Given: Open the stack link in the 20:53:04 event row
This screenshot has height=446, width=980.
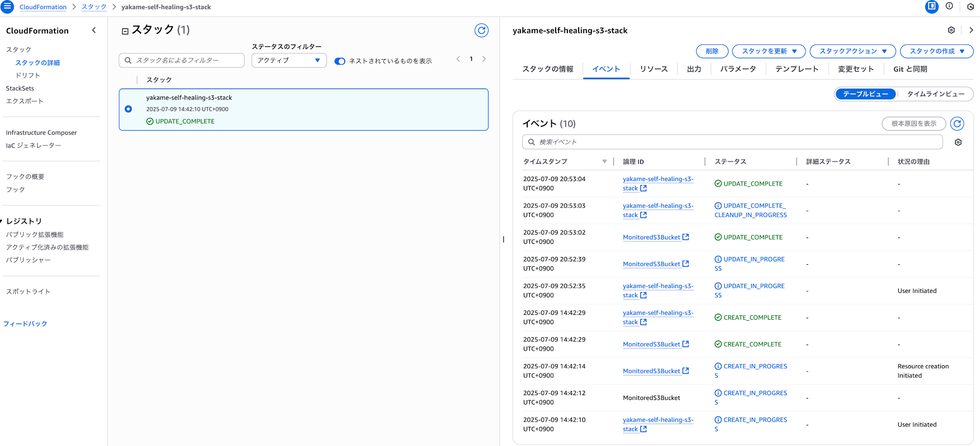Looking at the screenshot, I should pos(658,184).
